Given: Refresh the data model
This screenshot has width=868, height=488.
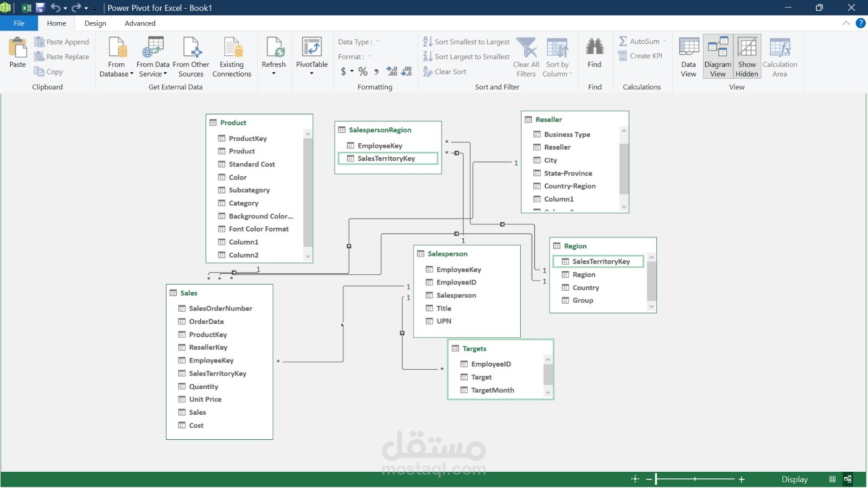Looking at the screenshot, I should click(273, 52).
